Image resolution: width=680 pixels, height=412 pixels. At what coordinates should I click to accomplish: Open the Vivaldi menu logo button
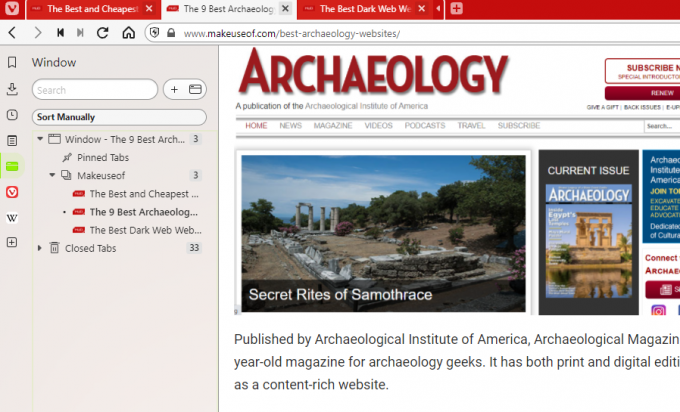[x=12, y=9]
